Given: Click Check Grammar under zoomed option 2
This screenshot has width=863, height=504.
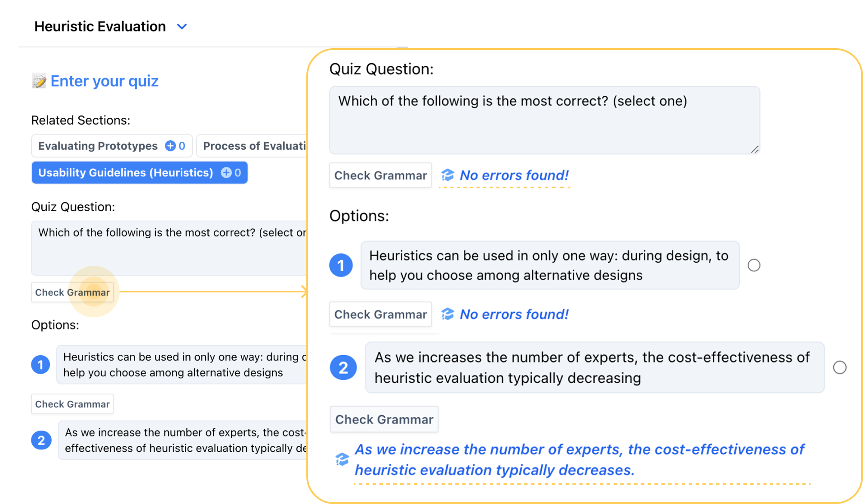Looking at the screenshot, I should pos(384,419).
